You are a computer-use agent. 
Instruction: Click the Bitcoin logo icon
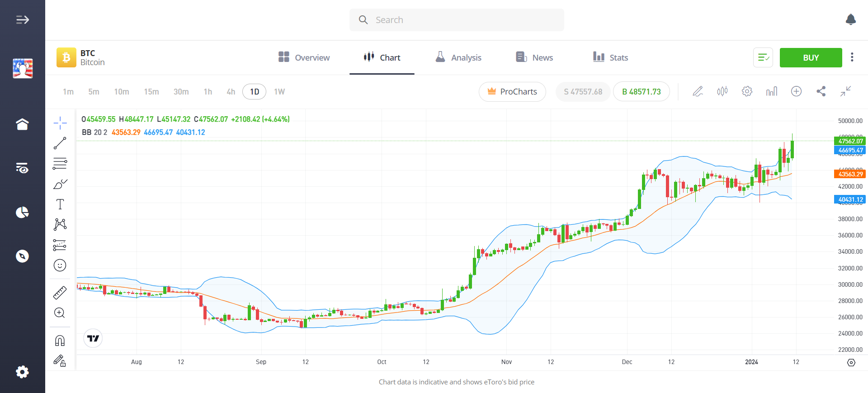point(66,57)
